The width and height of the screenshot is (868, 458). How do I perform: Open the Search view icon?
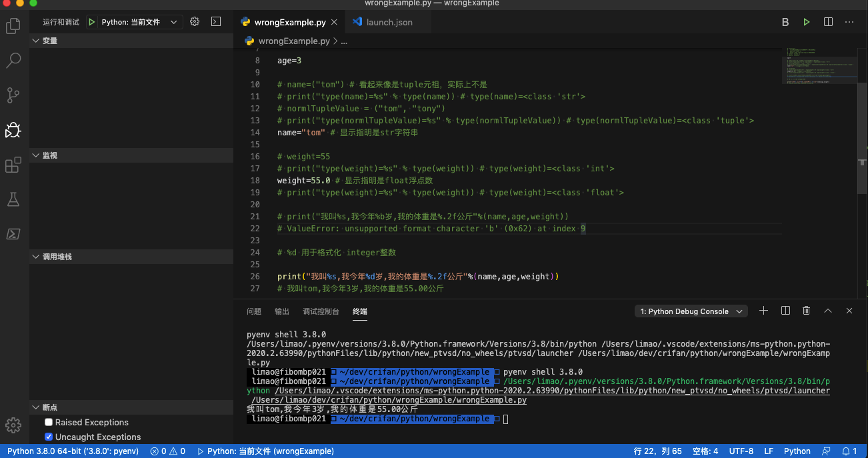(x=13, y=61)
